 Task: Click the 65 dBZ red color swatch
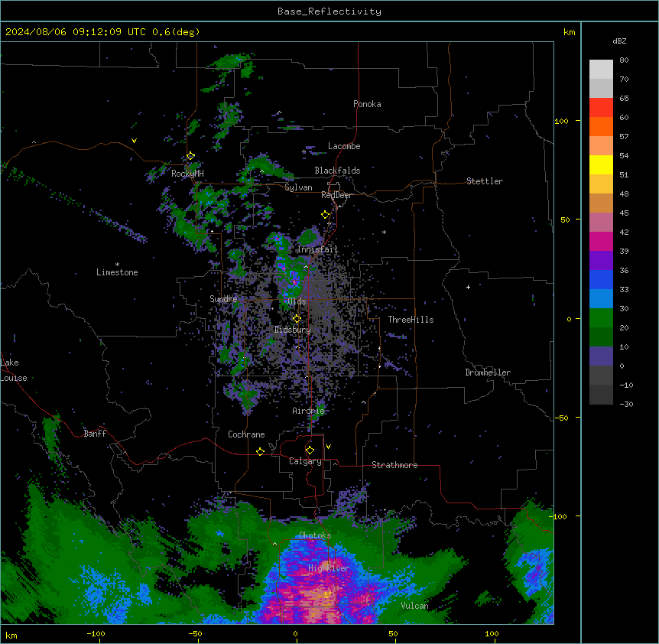[x=601, y=108]
